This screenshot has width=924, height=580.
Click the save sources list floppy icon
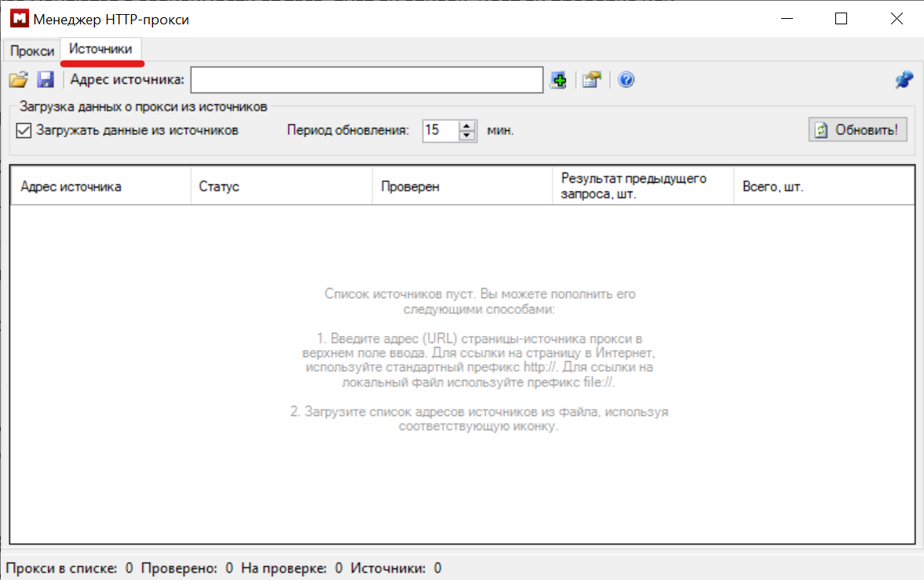click(x=45, y=79)
